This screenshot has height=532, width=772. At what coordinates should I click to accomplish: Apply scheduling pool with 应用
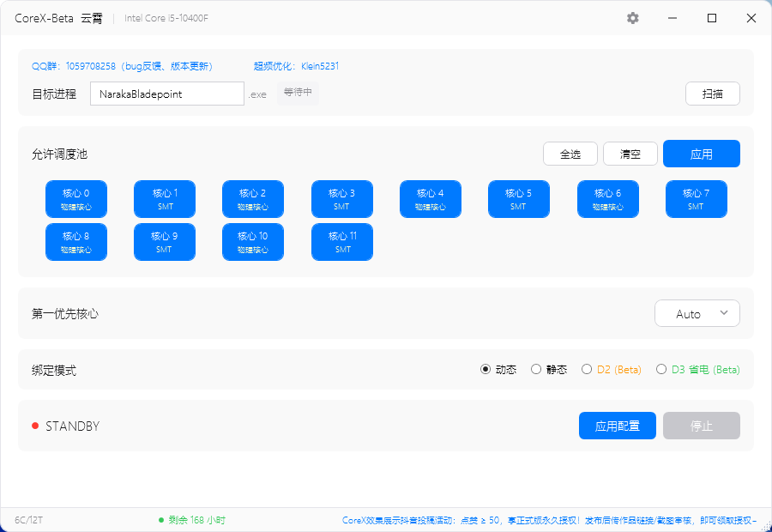(701, 154)
